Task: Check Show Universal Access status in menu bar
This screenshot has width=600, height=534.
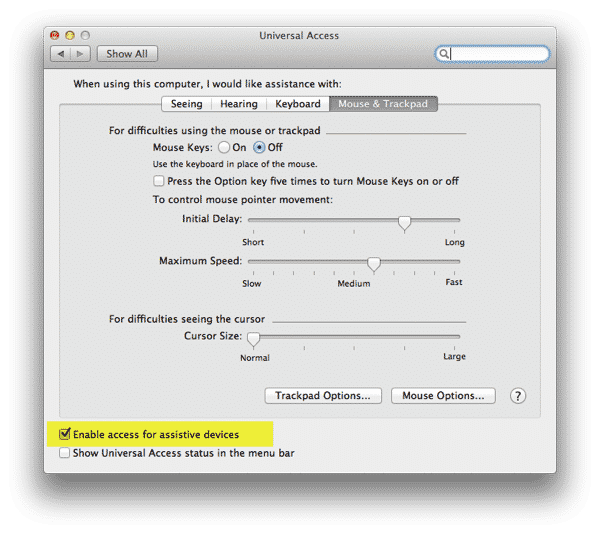Action: click(x=65, y=453)
